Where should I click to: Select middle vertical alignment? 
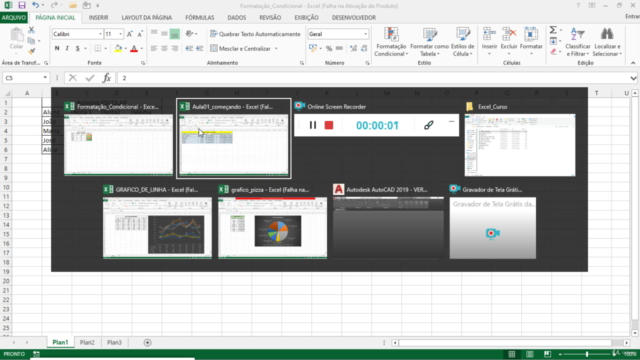click(164, 33)
